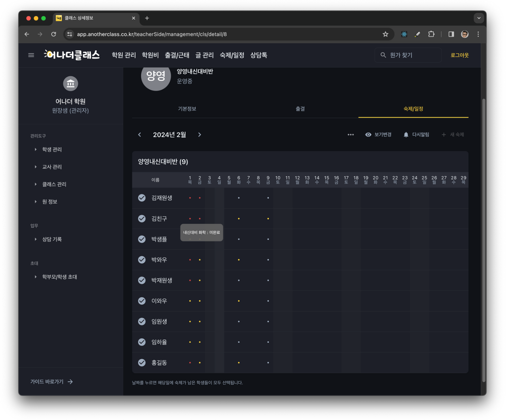Open the three-dot more options menu
Image resolution: width=512 pixels, height=420 pixels.
[x=351, y=135]
